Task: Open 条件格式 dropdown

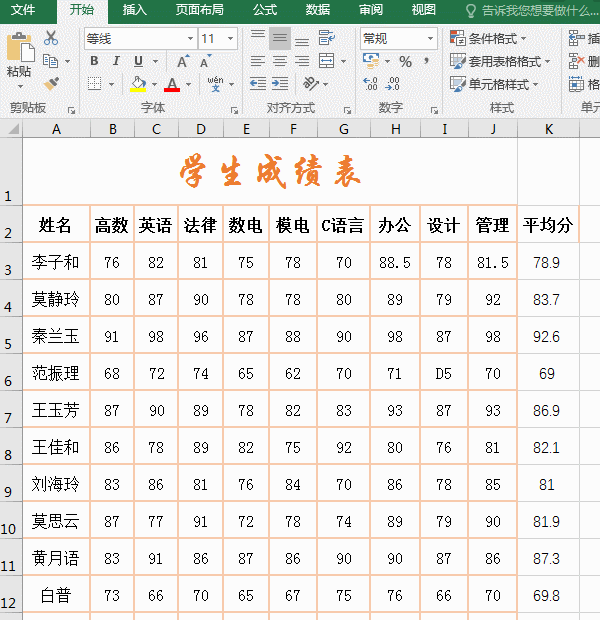Action: (x=488, y=38)
